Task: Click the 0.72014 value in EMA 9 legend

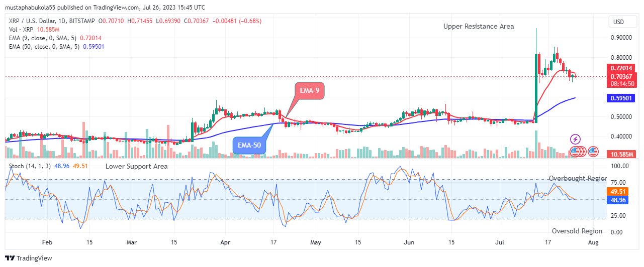Action: pyautogui.click(x=90, y=38)
